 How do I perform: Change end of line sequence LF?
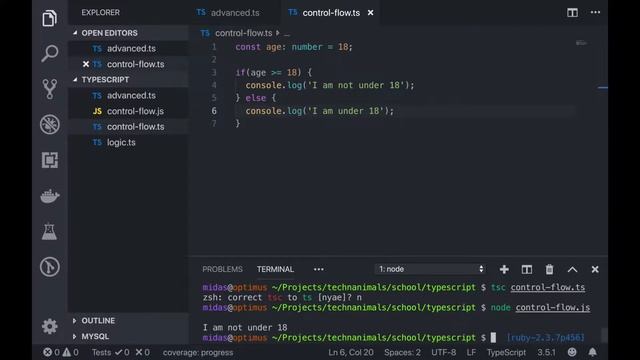coord(471,352)
